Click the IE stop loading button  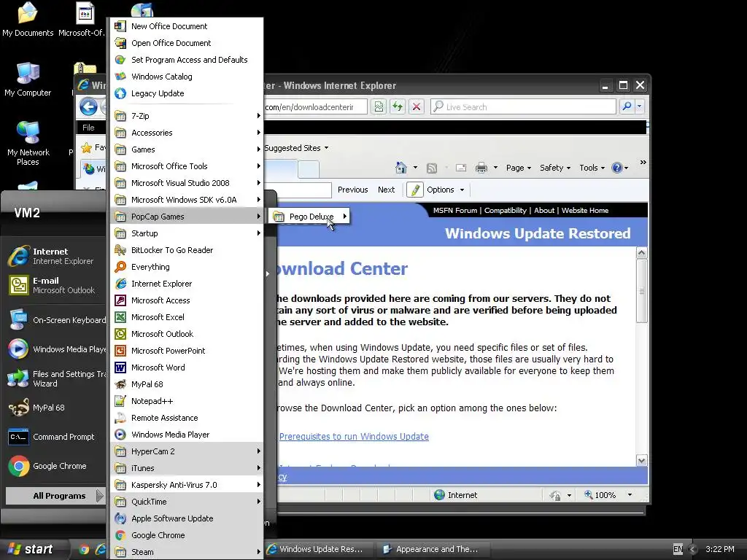[417, 106]
